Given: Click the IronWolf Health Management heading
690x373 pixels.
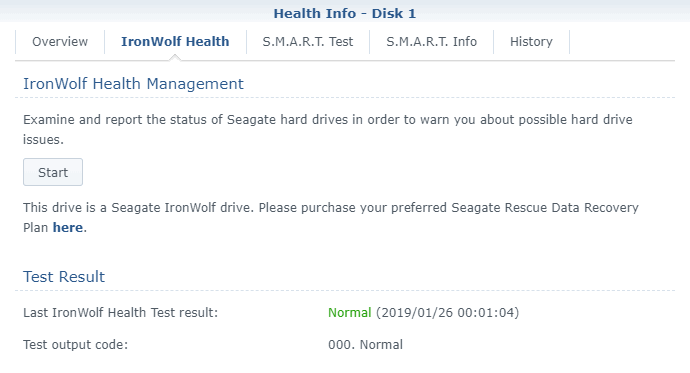Looking at the screenshot, I should click(133, 84).
